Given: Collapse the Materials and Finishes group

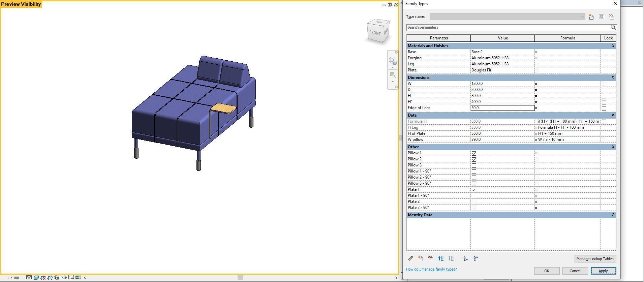Looking at the screenshot, I should [613, 45].
